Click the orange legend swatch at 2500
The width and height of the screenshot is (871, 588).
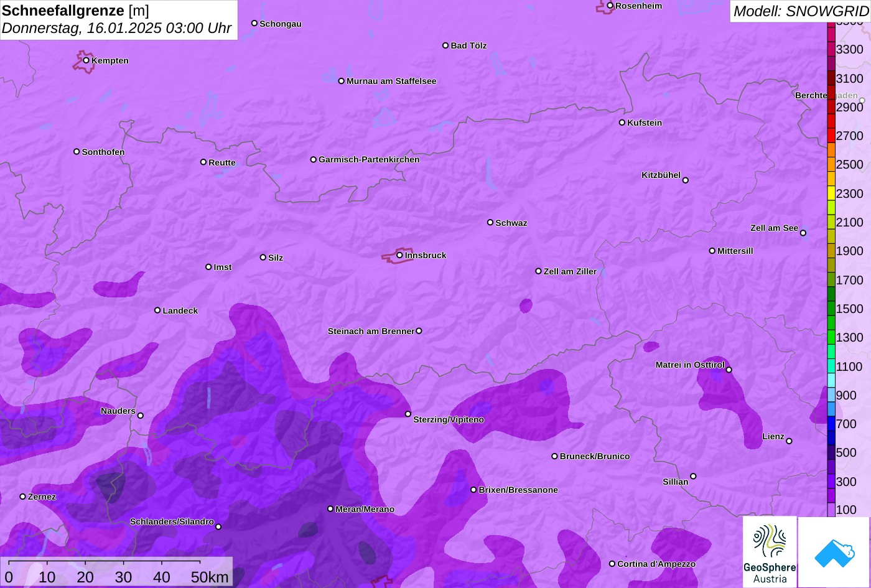pyautogui.click(x=831, y=165)
